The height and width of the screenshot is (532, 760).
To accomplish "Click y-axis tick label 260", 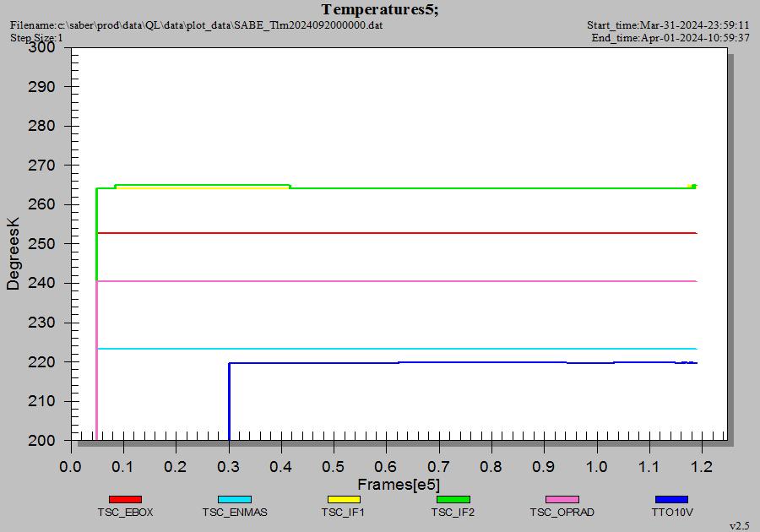I will [x=41, y=204].
